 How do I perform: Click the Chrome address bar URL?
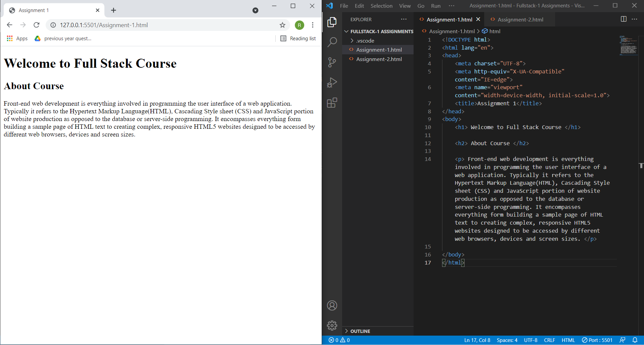point(104,25)
